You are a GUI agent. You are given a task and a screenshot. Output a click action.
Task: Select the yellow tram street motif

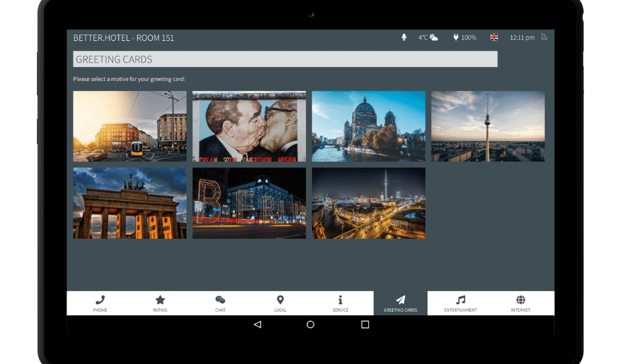[x=130, y=126]
